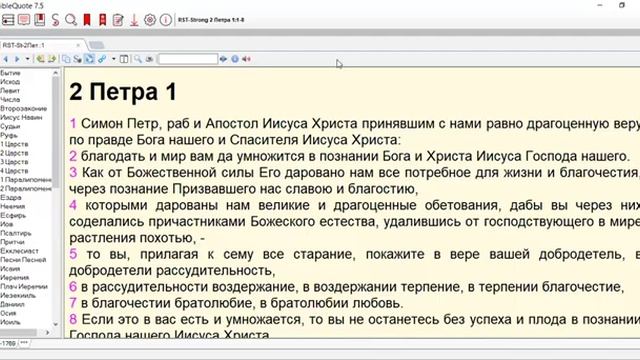The height and width of the screenshot is (360, 640).
Task: Click small magnifier icon in secondary toolbar
Action: point(138,59)
